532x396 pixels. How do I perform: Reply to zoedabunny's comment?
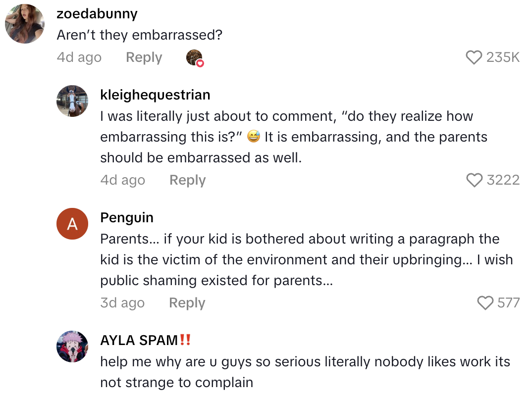pyautogui.click(x=144, y=57)
